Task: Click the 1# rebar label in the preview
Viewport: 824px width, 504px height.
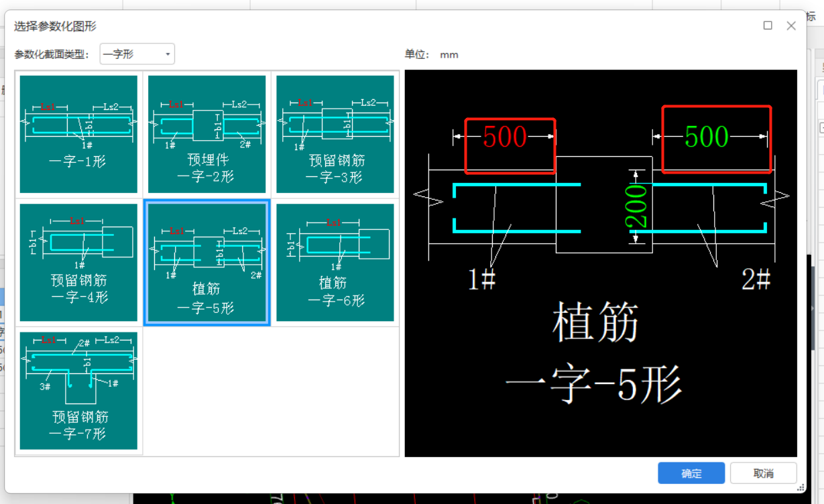Action: click(481, 279)
